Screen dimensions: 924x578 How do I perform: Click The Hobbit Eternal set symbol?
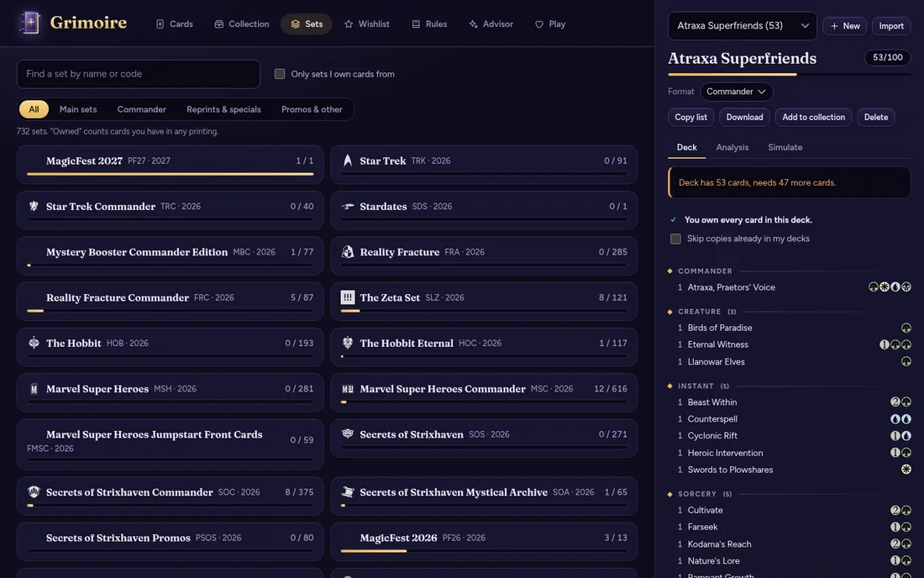point(348,342)
